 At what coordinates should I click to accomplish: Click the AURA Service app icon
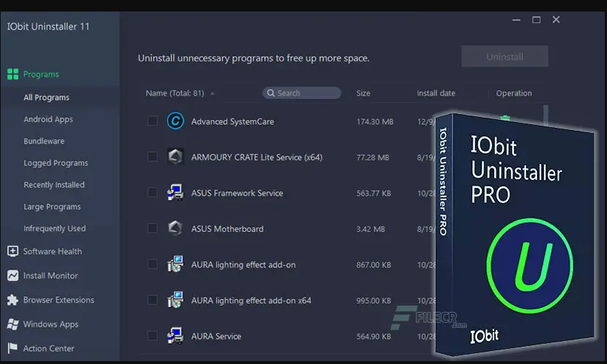[x=176, y=336]
